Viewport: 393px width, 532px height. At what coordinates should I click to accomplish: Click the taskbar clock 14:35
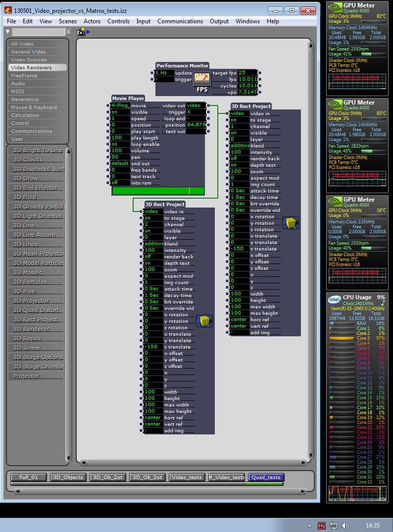(x=372, y=526)
